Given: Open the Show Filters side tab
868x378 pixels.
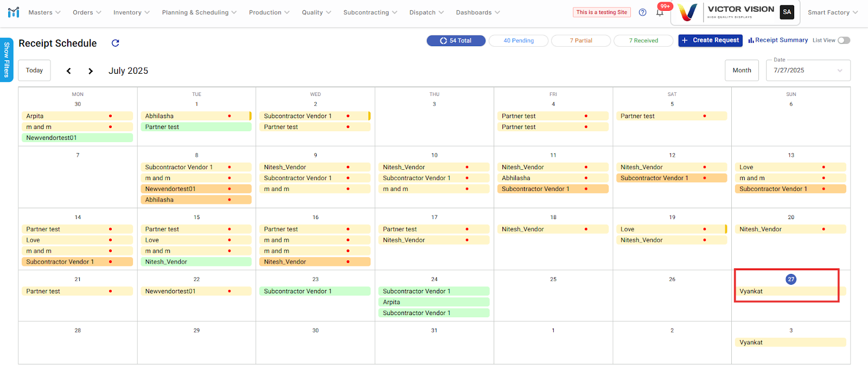Looking at the screenshot, I should [x=7, y=60].
